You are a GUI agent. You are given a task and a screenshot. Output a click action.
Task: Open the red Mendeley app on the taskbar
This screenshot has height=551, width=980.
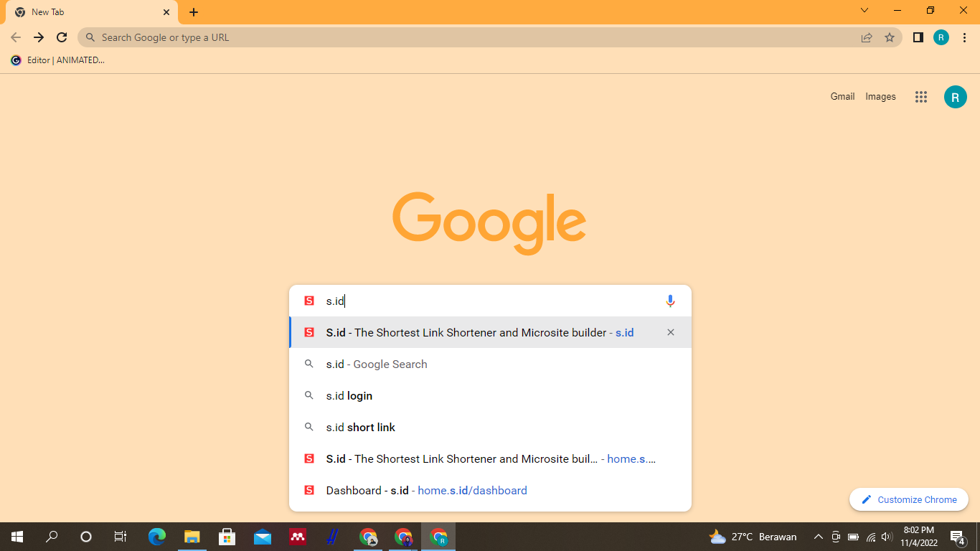point(298,537)
